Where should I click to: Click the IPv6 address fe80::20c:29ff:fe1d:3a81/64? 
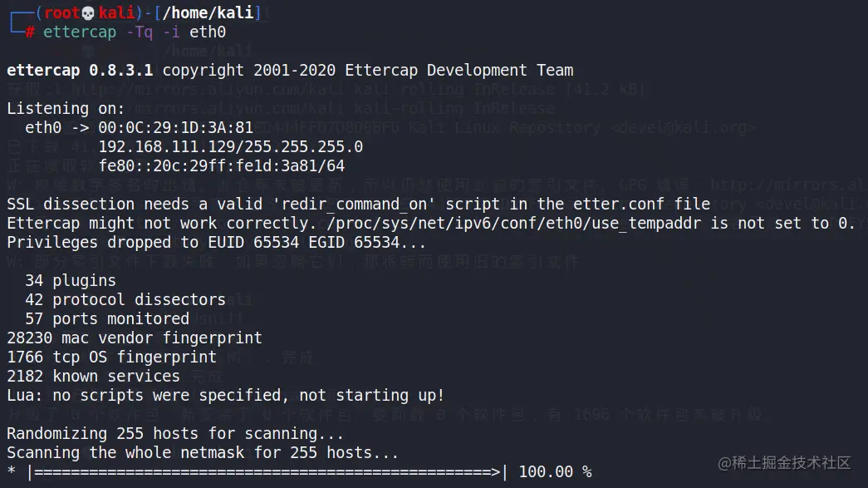coord(222,166)
